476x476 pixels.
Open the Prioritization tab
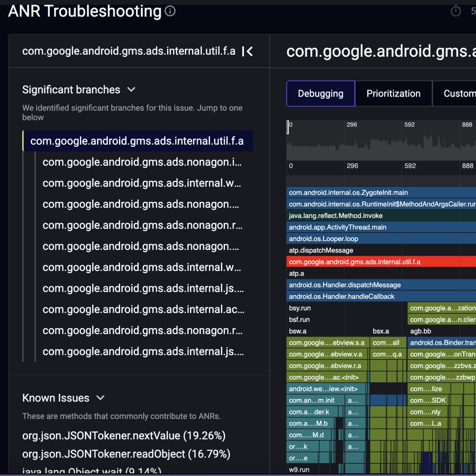pos(393,94)
